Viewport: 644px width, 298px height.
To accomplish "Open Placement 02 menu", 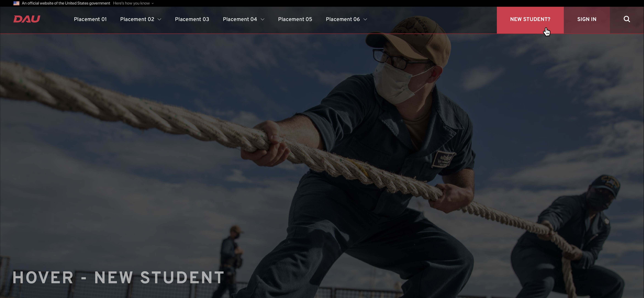I will [137, 19].
